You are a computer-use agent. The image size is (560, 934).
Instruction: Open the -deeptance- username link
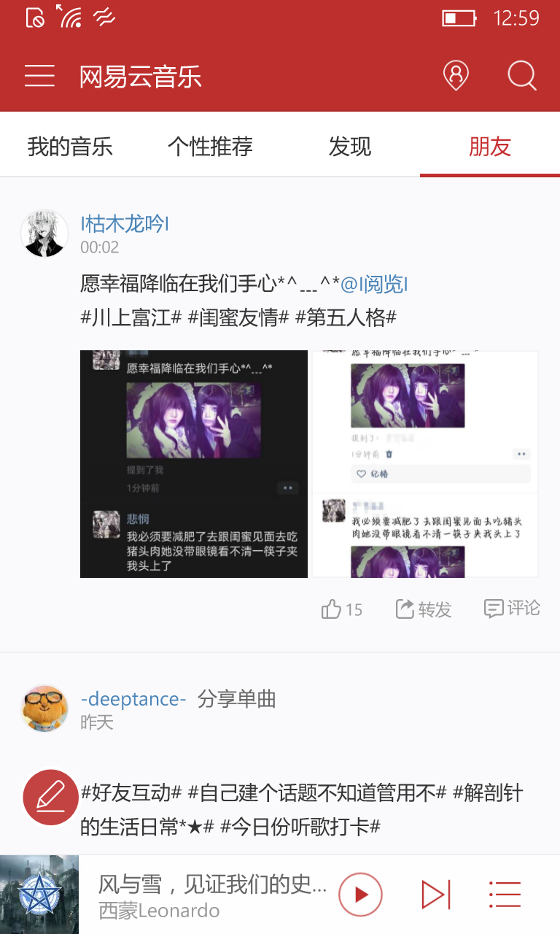pos(133,699)
